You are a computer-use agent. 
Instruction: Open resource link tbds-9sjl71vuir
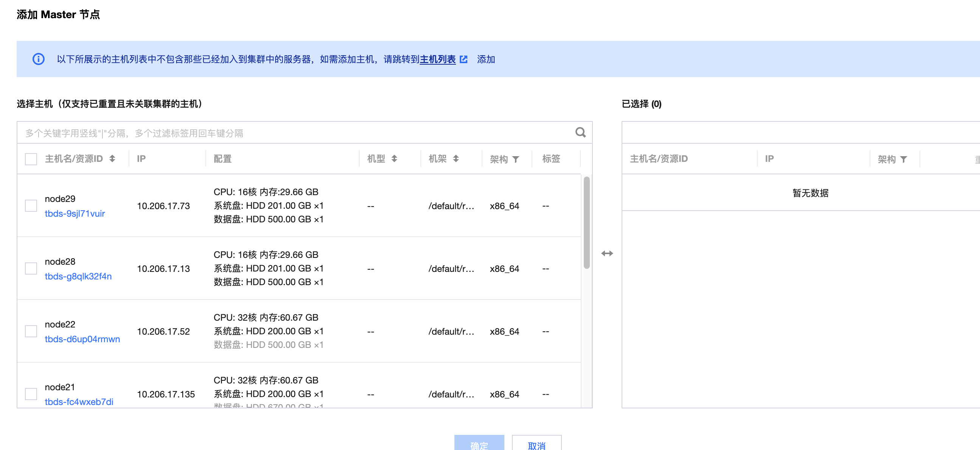click(74, 213)
